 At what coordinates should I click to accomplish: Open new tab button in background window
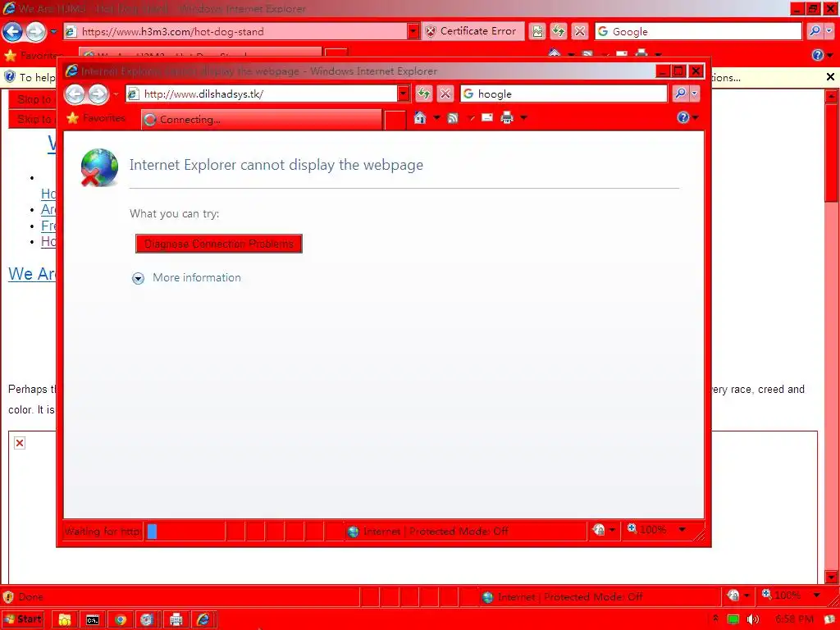[336, 52]
